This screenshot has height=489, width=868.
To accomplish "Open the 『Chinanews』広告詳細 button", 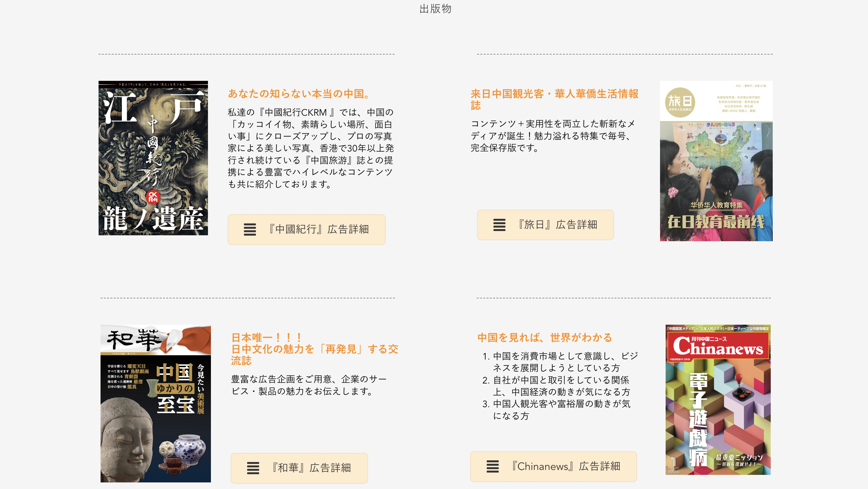I will click(x=553, y=466).
